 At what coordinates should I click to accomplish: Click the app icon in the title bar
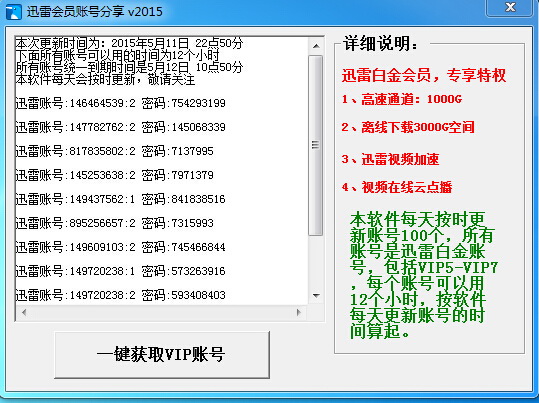[x=14, y=12]
